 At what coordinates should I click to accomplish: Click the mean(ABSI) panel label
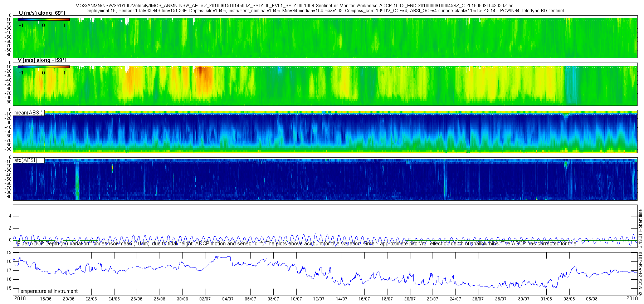pyautogui.click(x=29, y=113)
